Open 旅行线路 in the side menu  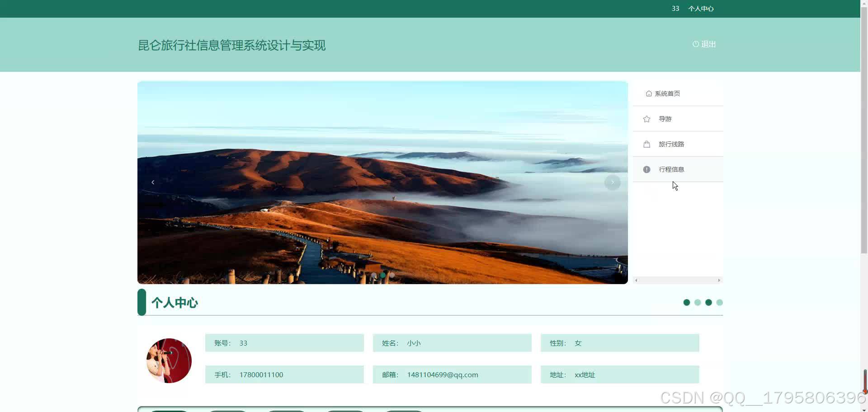pos(678,144)
